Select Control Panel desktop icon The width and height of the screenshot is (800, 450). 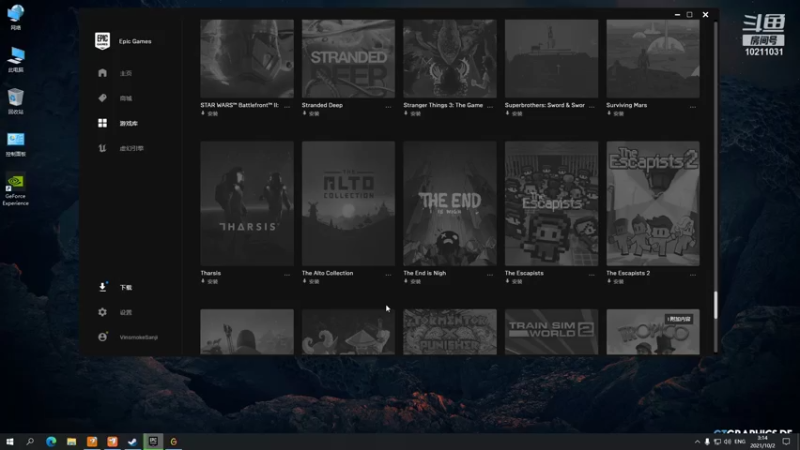[x=16, y=143]
